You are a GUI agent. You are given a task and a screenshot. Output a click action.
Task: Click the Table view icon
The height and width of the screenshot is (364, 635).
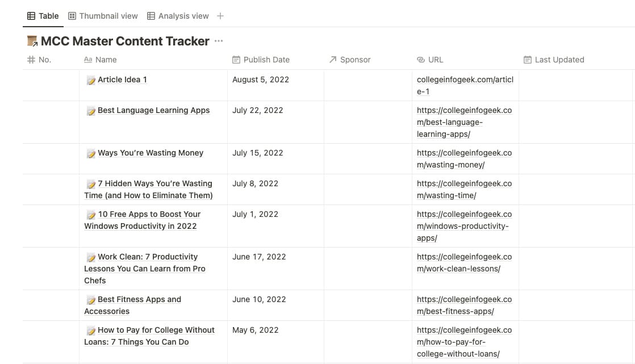[x=31, y=15]
